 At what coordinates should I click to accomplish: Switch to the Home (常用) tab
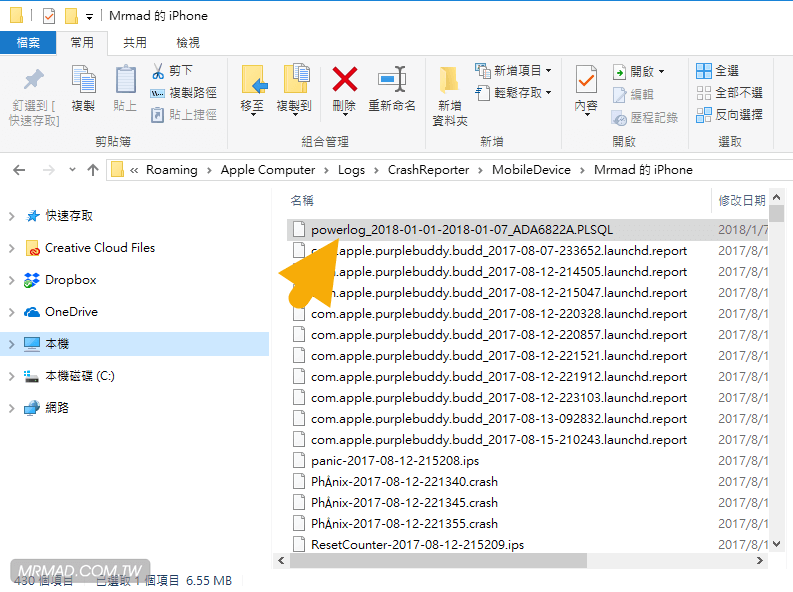point(82,43)
